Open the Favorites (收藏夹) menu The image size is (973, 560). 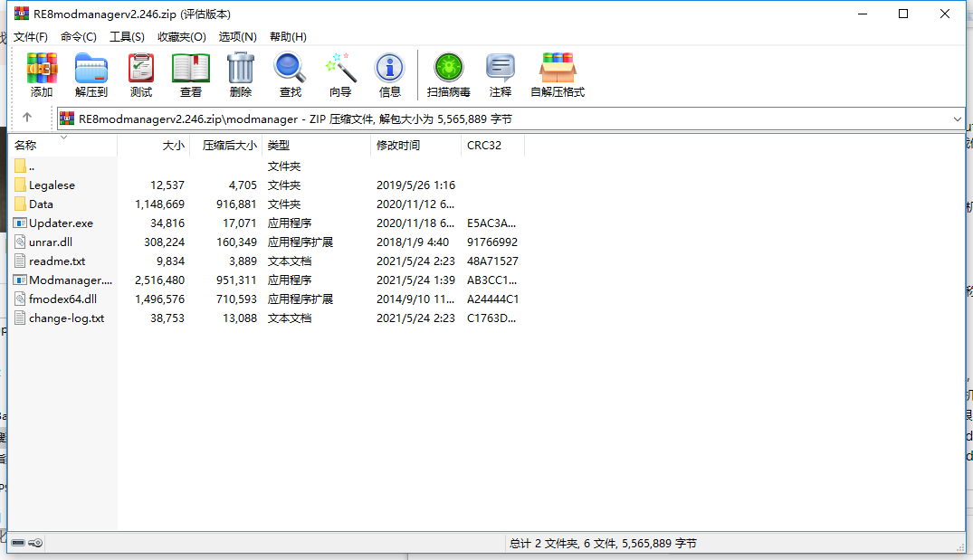coord(182,36)
